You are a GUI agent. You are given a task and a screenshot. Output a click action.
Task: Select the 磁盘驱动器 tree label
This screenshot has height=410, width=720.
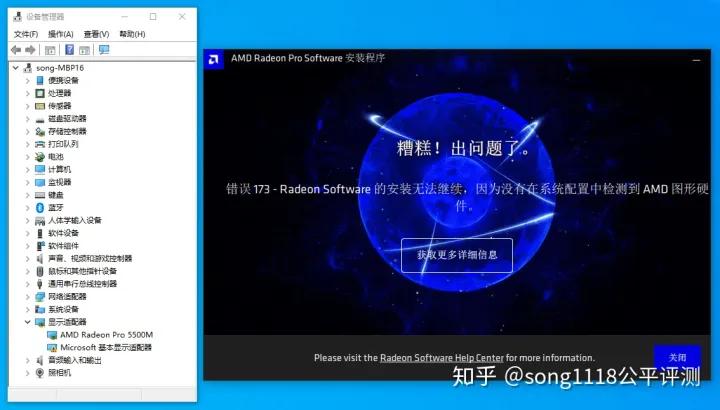(67, 118)
